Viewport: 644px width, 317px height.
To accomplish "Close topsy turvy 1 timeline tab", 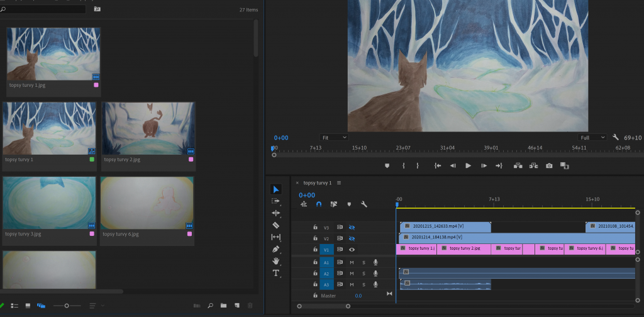I will coord(297,183).
